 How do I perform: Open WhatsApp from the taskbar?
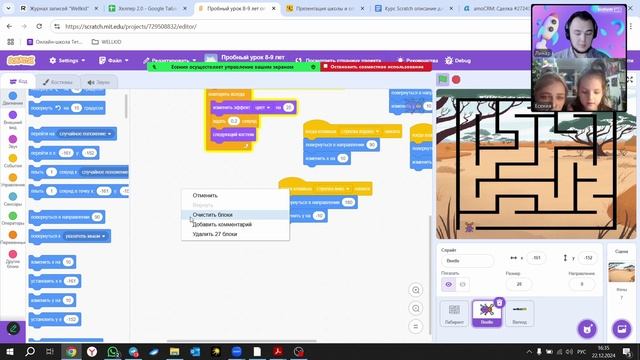113,351
